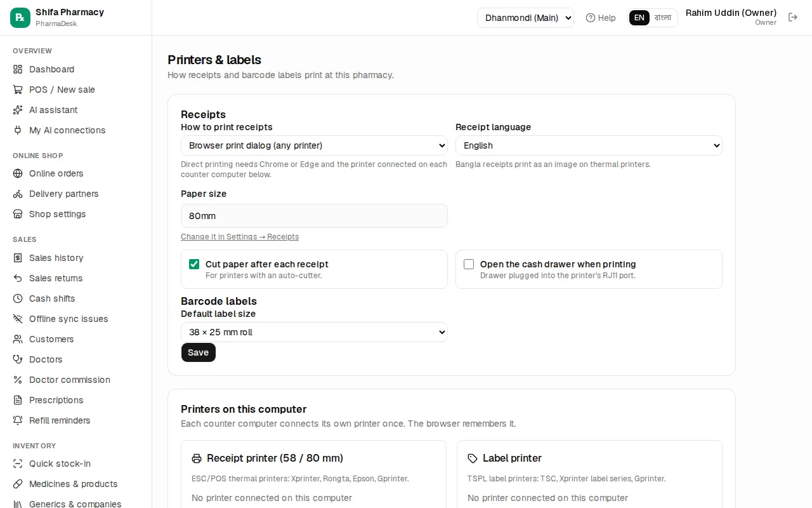Click the Online orders globe icon
The image size is (812, 508).
coord(18,173)
